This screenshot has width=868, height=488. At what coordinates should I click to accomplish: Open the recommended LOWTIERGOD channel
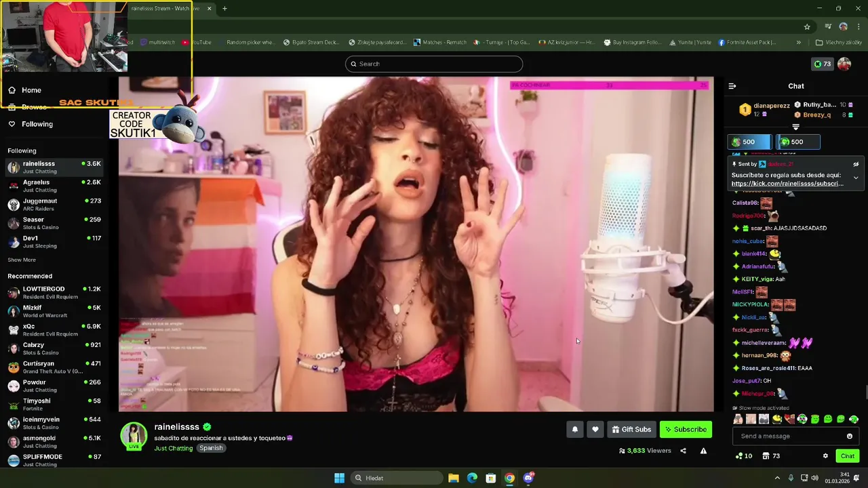tap(54, 292)
